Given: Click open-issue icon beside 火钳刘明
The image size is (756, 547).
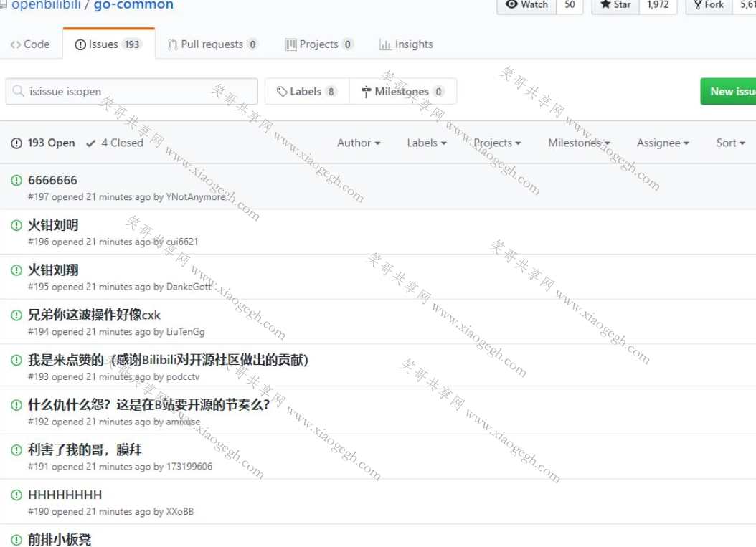Looking at the screenshot, I should point(16,225).
